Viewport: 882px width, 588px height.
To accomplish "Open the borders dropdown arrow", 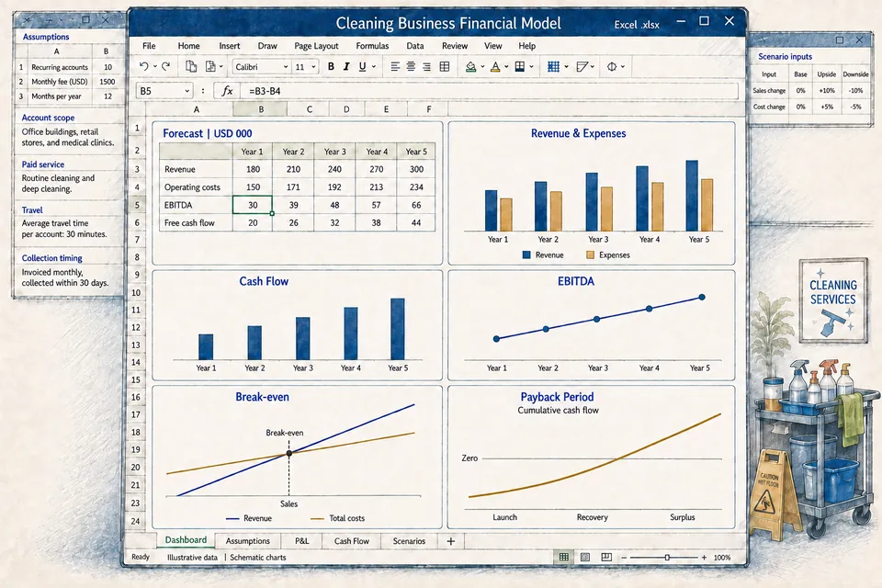I will 531,67.
